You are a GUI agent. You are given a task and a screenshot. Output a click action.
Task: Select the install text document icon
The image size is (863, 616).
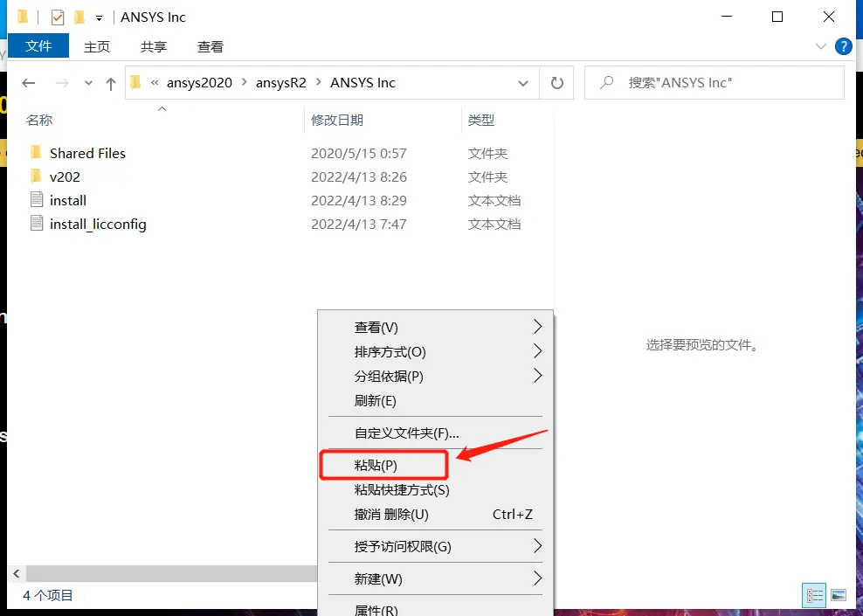tap(37, 200)
